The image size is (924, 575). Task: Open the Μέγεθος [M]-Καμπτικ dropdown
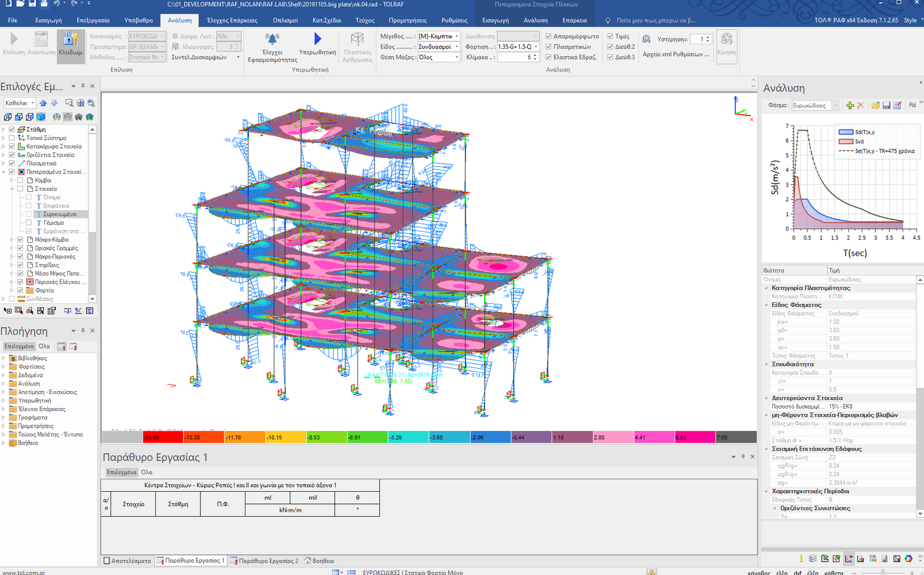(x=457, y=36)
